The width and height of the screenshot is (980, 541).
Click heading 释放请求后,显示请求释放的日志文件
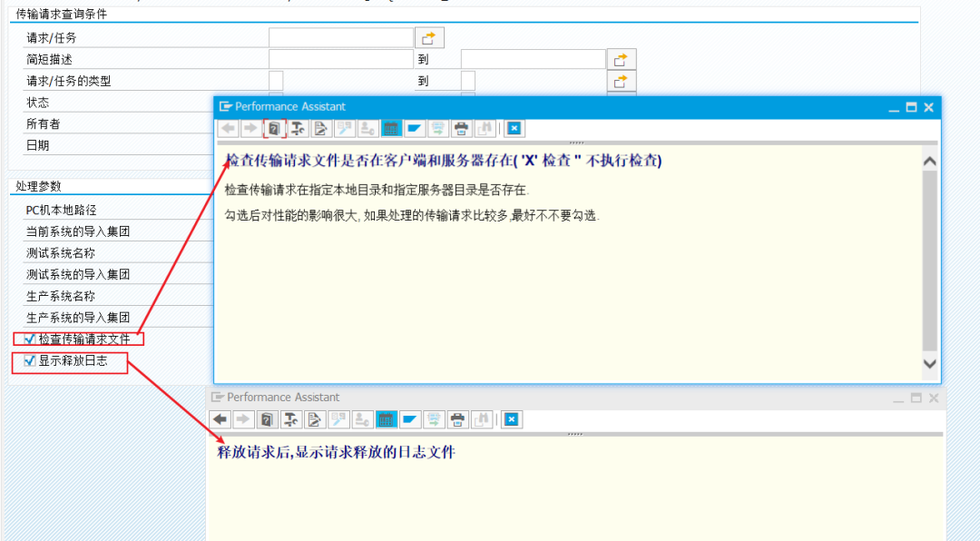coord(337,452)
